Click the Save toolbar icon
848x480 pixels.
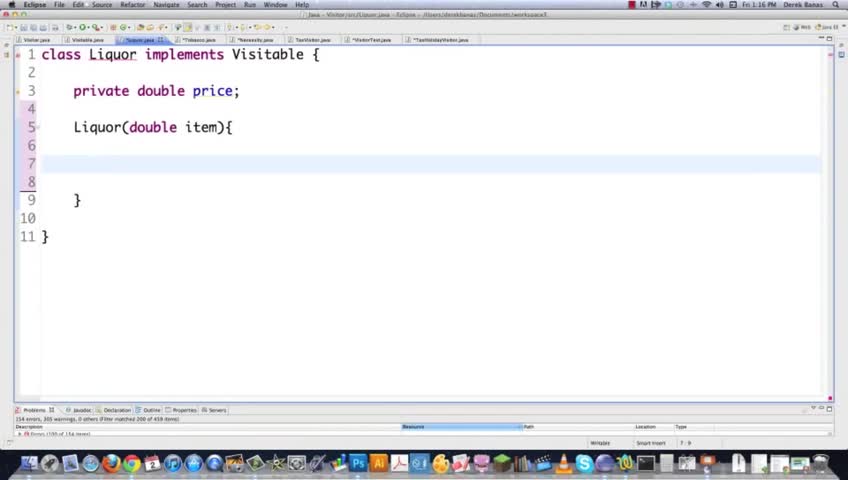click(x=24, y=27)
